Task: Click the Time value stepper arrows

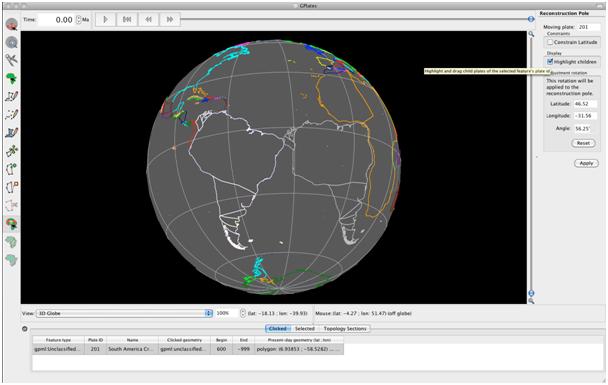Action: click(78, 19)
